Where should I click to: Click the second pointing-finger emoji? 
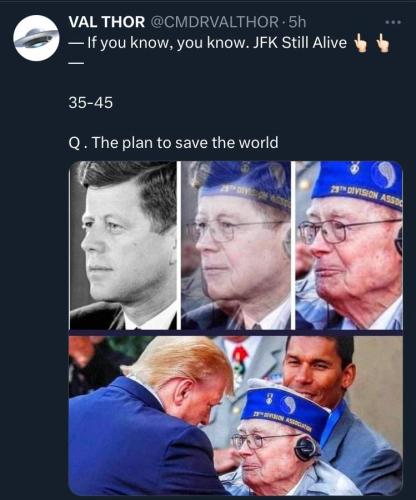tap(382, 44)
